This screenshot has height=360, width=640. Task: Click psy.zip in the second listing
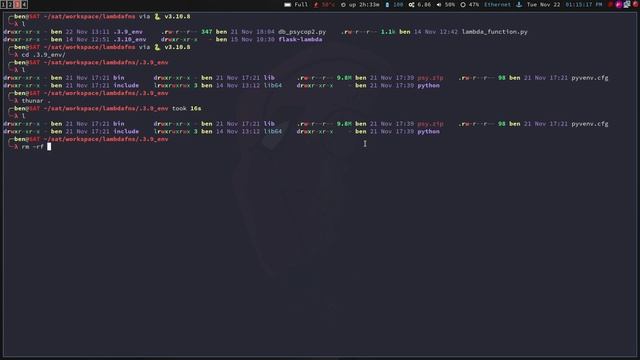point(430,124)
